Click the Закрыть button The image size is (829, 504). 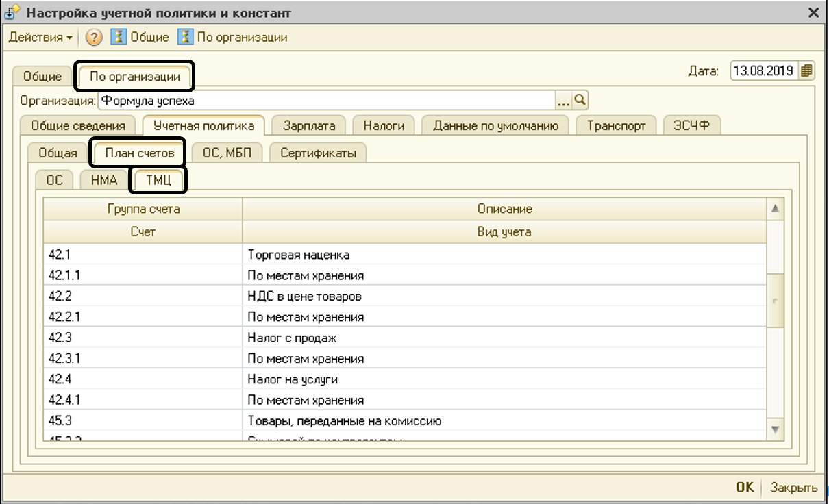(x=793, y=488)
